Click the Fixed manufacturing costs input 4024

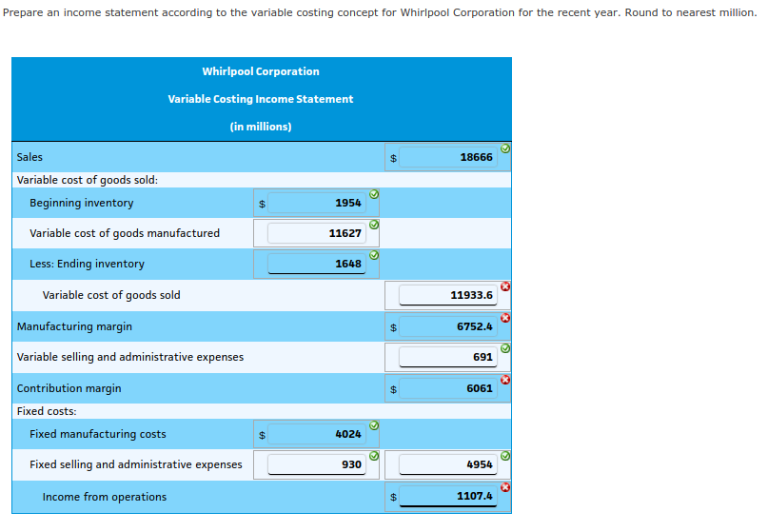[316, 434]
